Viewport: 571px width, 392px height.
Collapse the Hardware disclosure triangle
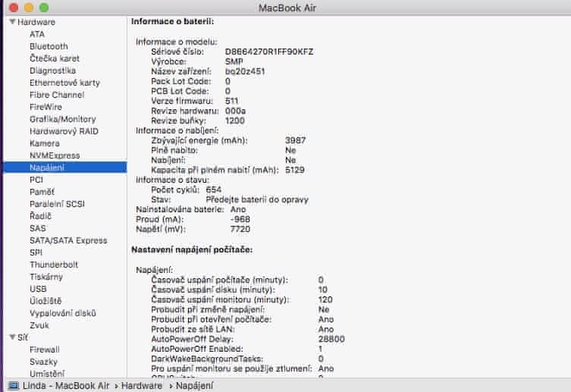tap(12, 22)
